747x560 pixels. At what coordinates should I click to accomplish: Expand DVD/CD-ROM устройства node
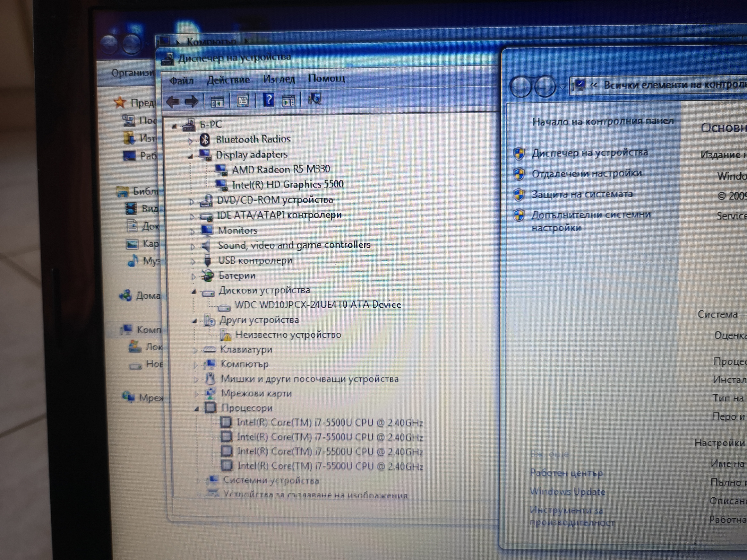(192, 202)
